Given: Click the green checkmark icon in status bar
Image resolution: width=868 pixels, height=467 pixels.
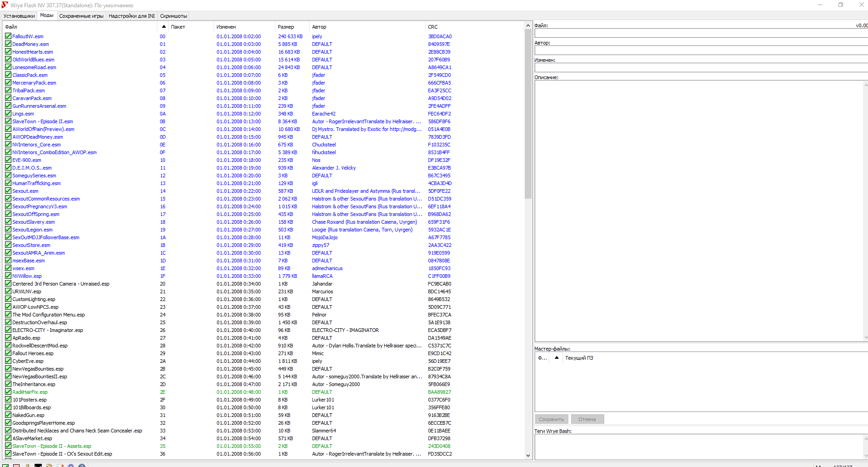Looking at the screenshot, I should tap(5, 466).
